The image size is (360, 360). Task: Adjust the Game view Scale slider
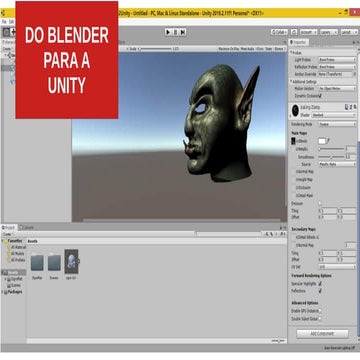[x=155, y=49]
